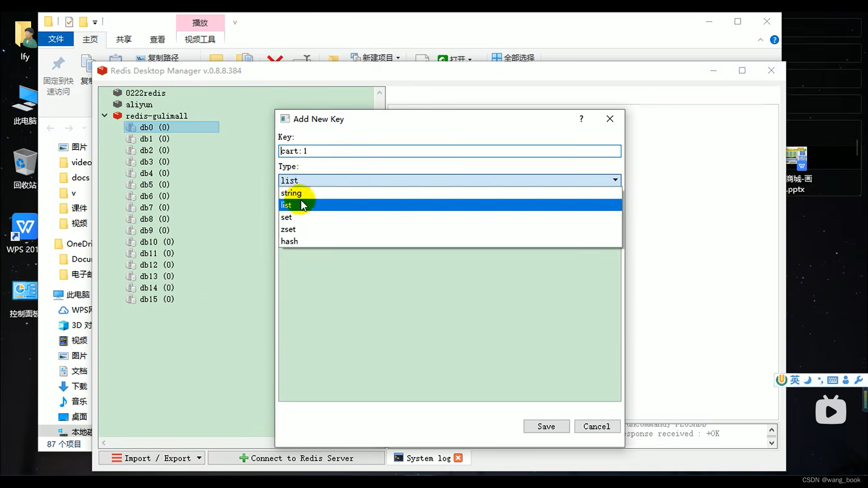Open the Control Panel desktop icon
This screenshot has height=488, width=868.
(x=24, y=298)
